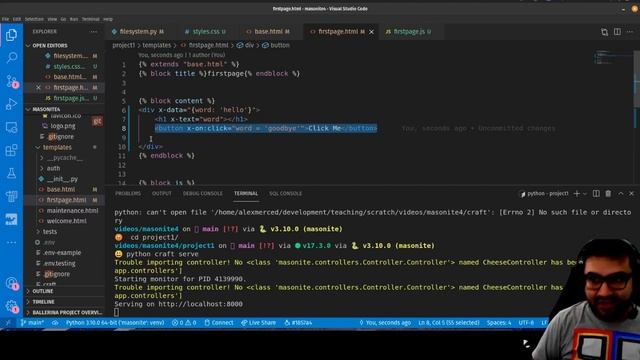Switch to SQL Console tab
This screenshot has height=360, width=640.
[x=285, y=193]
